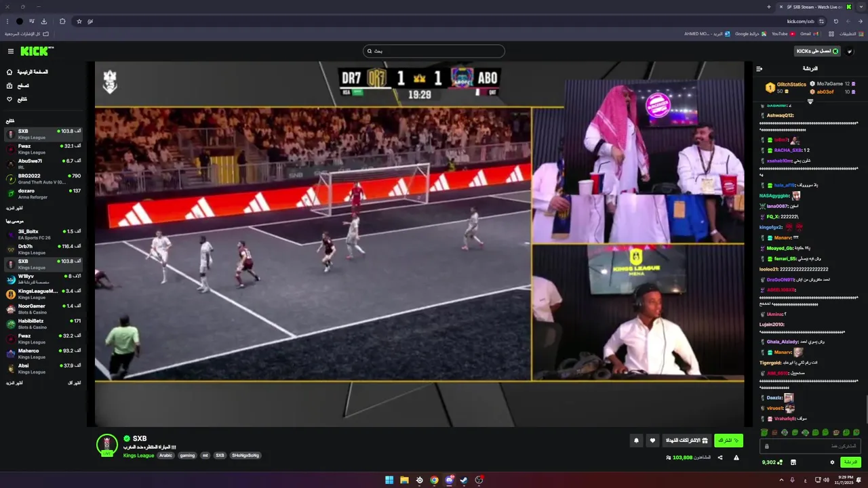
Task: Open Steam from taskbar
Action: tap(464, 480)
